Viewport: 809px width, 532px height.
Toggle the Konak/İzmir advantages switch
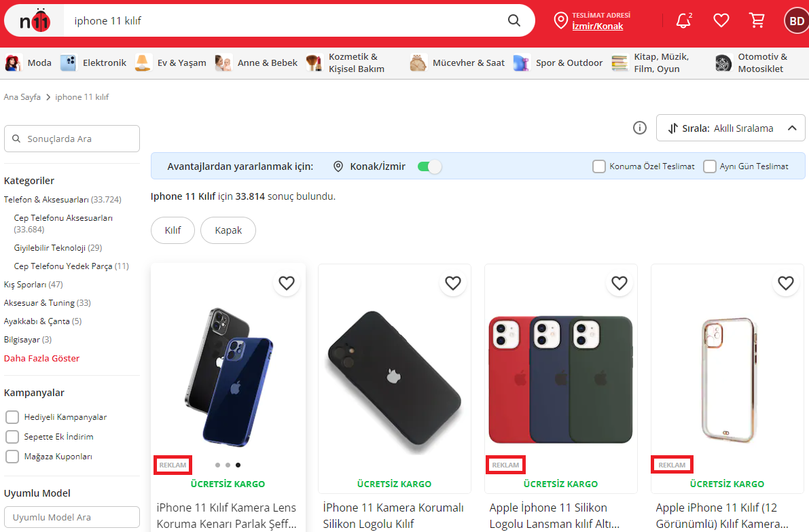coord(429,166)
